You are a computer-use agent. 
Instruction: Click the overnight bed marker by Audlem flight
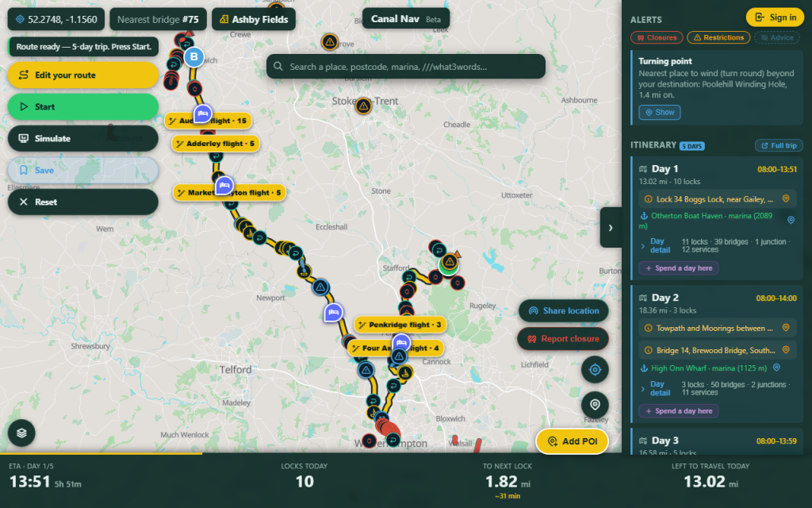click(x=203, y=114)
